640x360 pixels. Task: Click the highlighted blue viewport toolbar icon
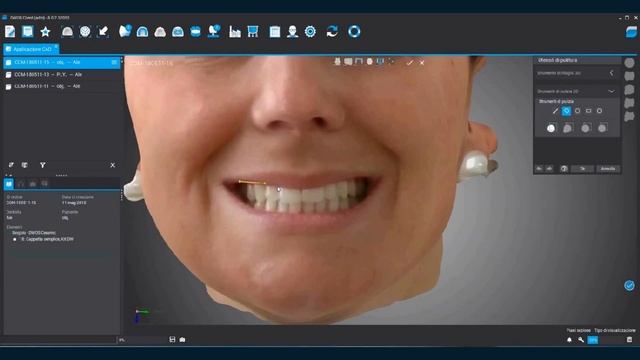(x=380, y=62)
